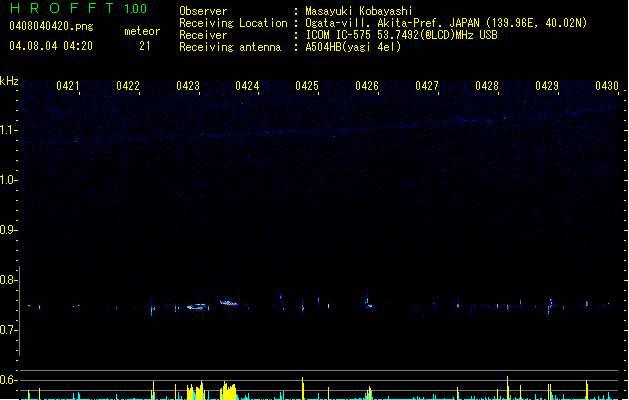Click the kHz axis label
The image size is (629, 400).
click(9, 80)
